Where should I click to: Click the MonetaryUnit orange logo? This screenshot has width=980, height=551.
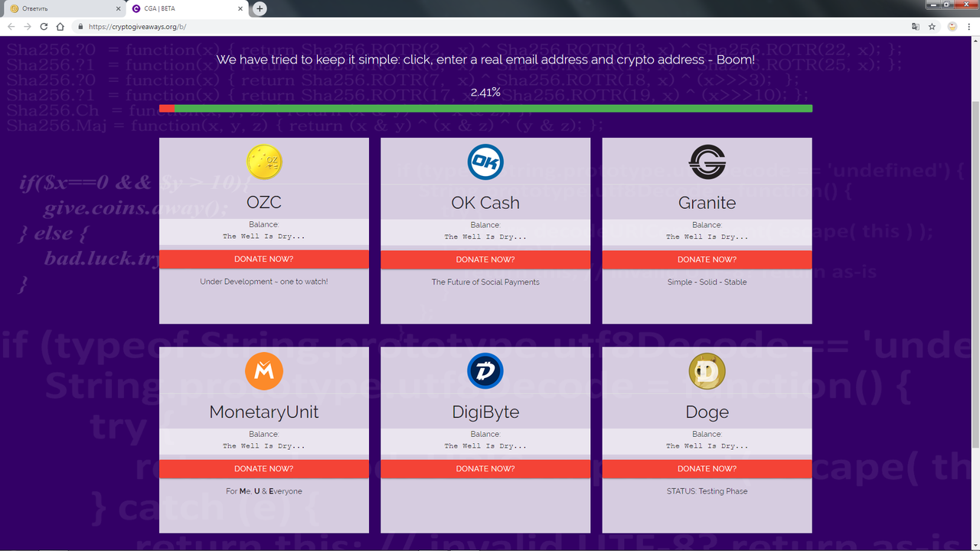[264, 371]
